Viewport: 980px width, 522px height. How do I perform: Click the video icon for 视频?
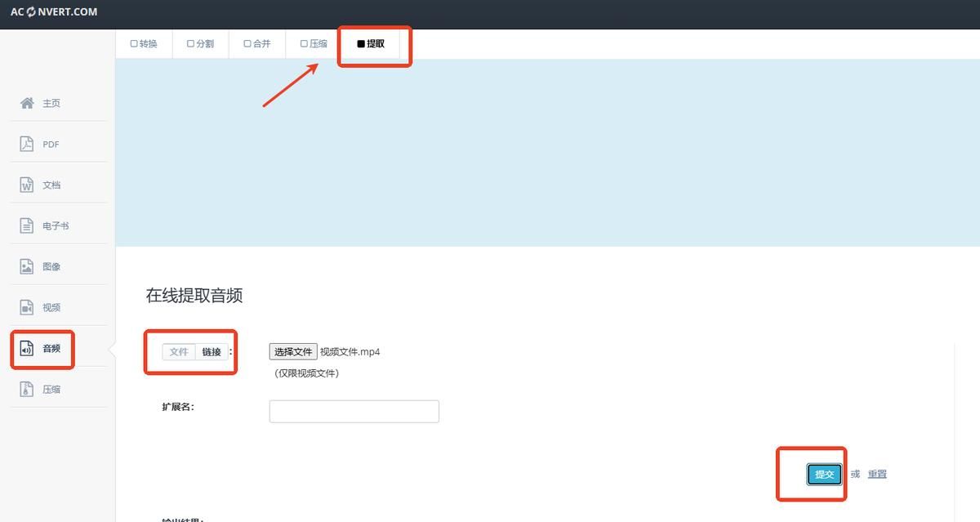click(x=27, y=307)
